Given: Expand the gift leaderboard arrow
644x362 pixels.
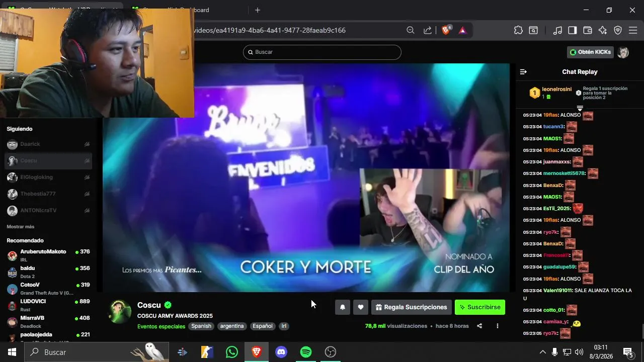Looking at the screenshot, I should click(x=580, y=108).
